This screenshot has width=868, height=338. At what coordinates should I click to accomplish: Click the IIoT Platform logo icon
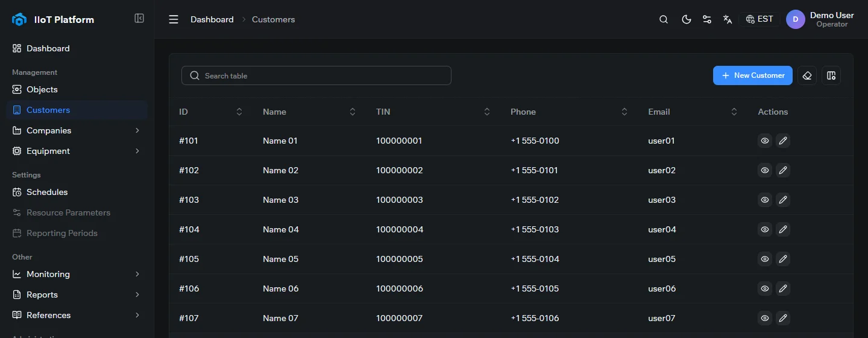pyautogui.click(x=19, y=19)
